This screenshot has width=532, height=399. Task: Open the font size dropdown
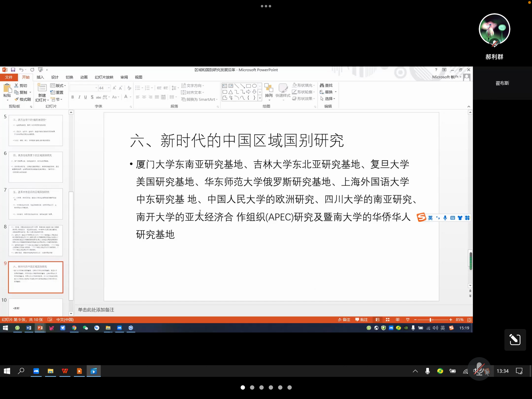click(x=109, y=88)
